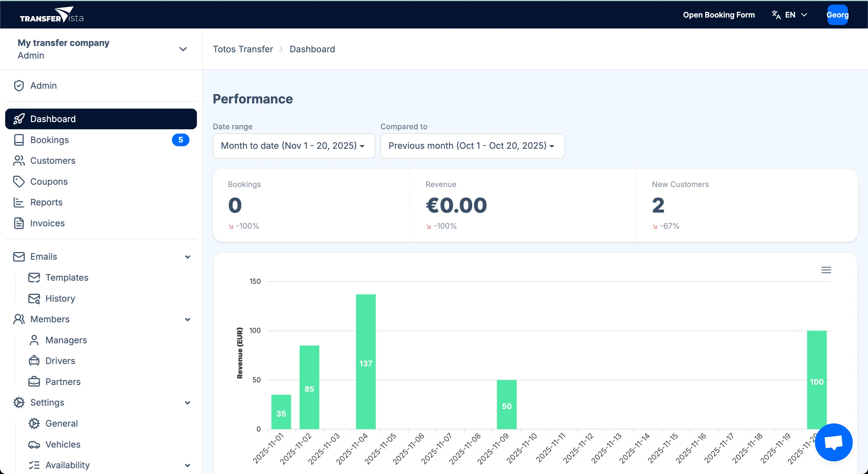This screenshot has width=868, height=474.
Task: Open the chart hamburger menu icon
Action: point(826,269)
